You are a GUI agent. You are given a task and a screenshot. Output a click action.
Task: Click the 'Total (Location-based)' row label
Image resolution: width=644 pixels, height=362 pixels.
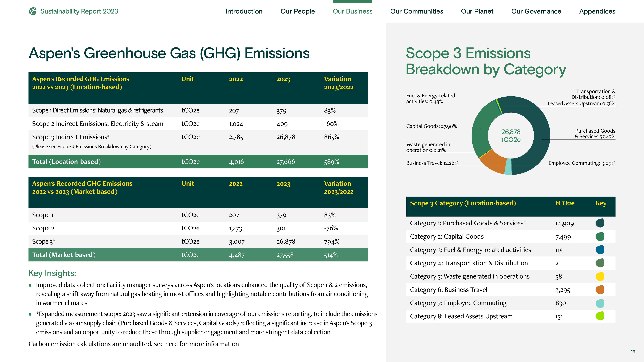(x=66, y=162)
